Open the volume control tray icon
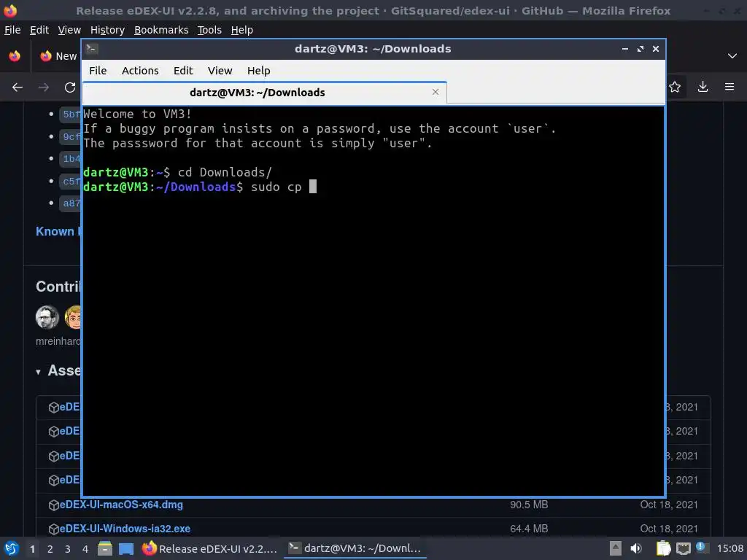This screenshot has width=747, height=560. 636,548
